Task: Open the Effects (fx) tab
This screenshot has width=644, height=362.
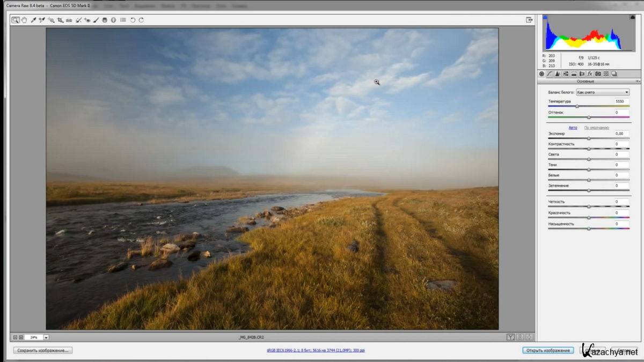Action: pyautogui.click(x=590, y=73)
